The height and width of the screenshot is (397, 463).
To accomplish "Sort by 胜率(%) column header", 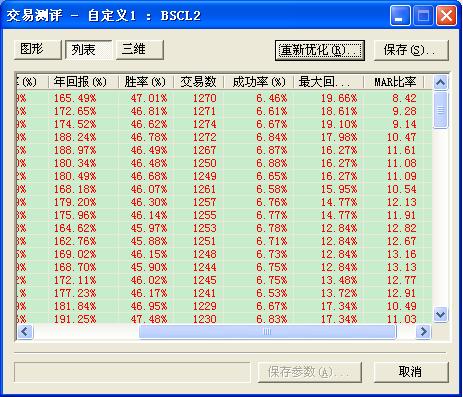I will 146,82.
